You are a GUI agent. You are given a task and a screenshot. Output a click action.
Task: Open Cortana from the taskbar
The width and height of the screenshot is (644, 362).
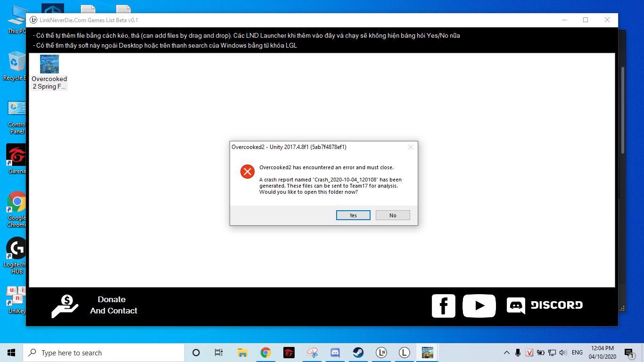pos(196,353)
